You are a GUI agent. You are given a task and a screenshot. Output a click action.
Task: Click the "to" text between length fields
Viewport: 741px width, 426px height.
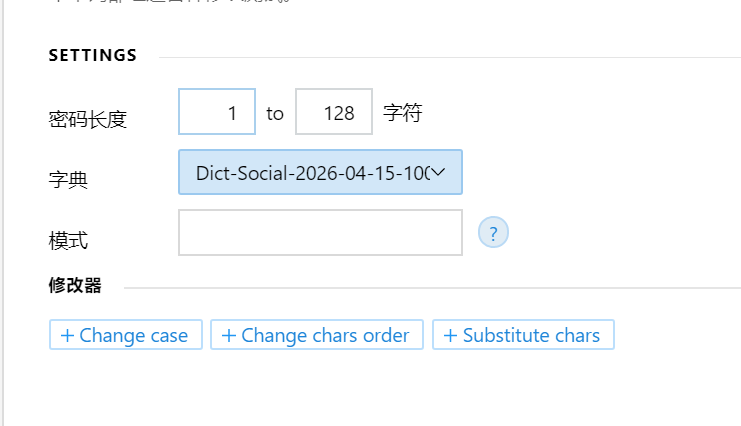click(275, 114)
